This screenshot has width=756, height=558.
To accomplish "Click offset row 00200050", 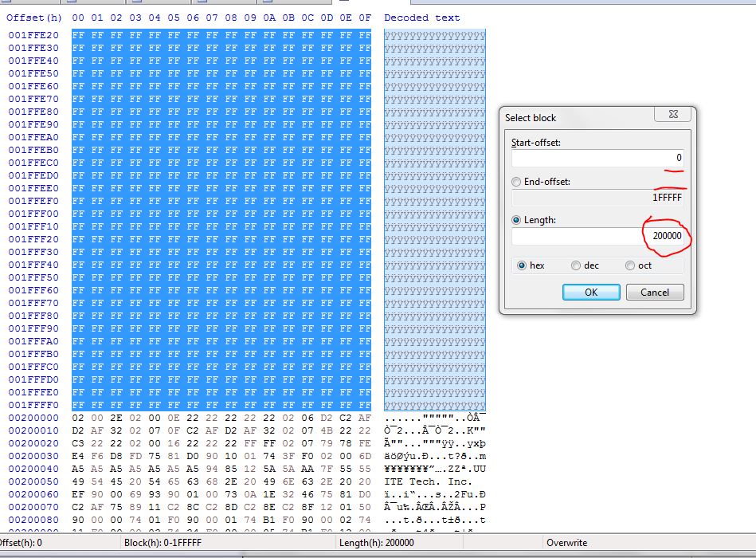I will coord(33,481).
